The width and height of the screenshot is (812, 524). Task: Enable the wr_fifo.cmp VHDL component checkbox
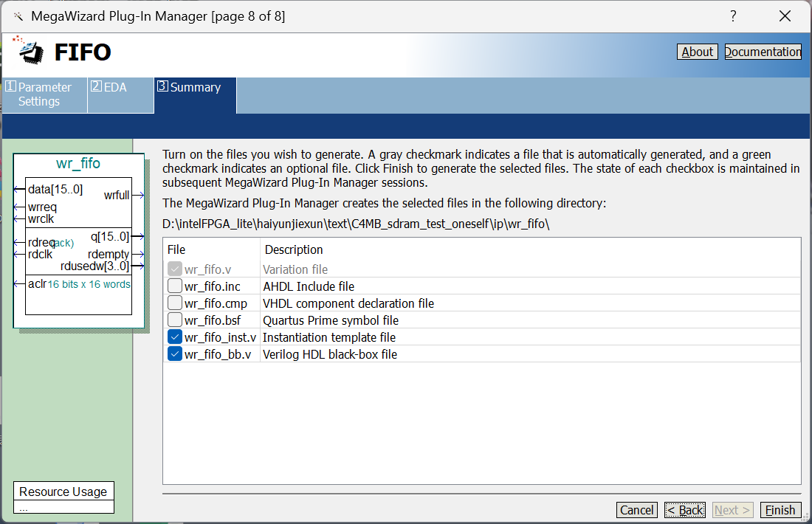pyautogui.click(x=175, y=303)
